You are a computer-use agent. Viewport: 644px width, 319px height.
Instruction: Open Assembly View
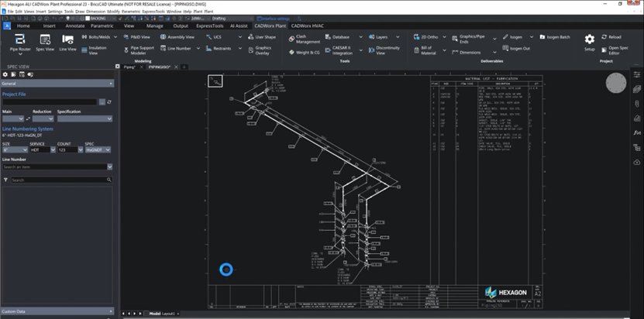click(x=177, y=37)
